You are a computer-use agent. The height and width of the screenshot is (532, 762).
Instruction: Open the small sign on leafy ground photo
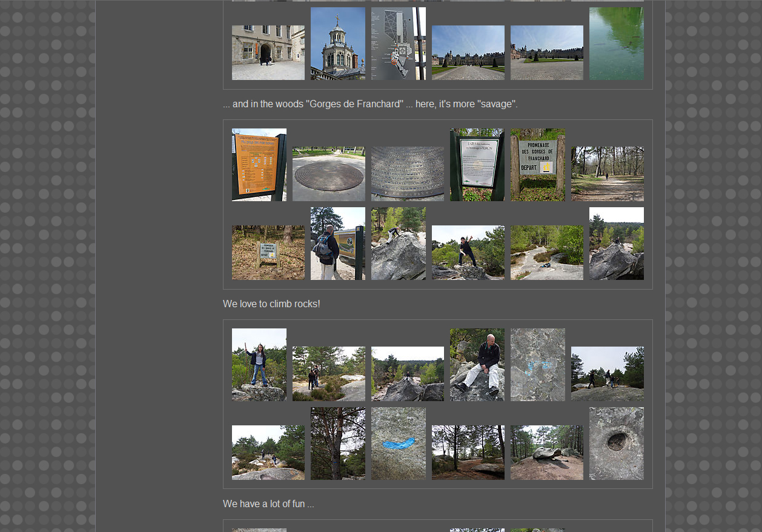tap(268, 253)
